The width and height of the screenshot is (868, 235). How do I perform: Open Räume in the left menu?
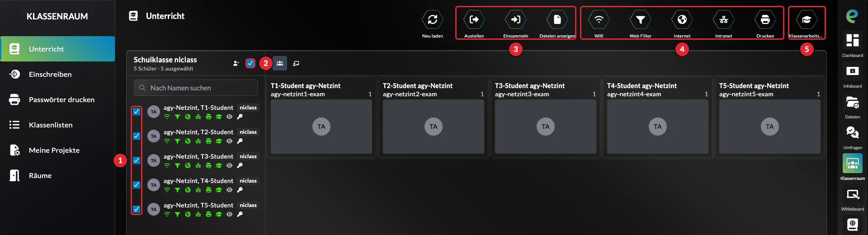(57, 175)
